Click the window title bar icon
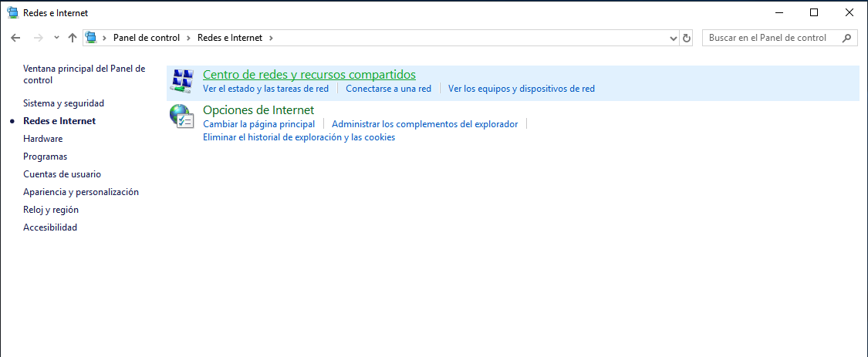 [x=13, y=13]
